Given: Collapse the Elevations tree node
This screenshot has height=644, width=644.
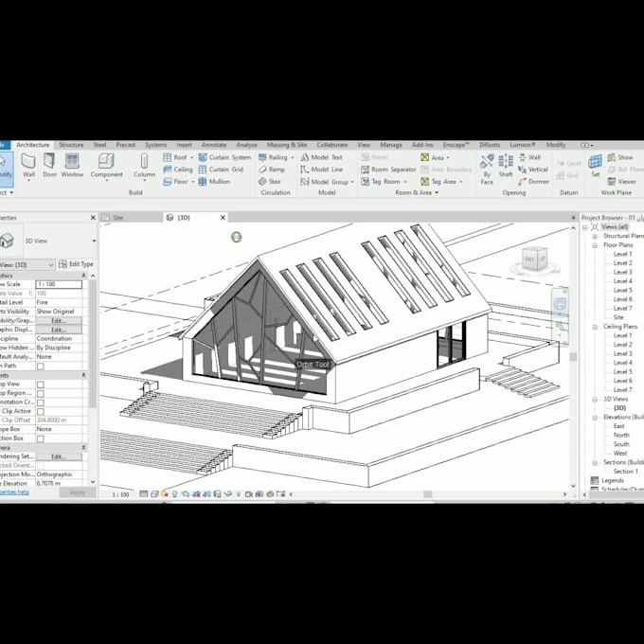Looking at the screenshot, I should coord(595,418).
